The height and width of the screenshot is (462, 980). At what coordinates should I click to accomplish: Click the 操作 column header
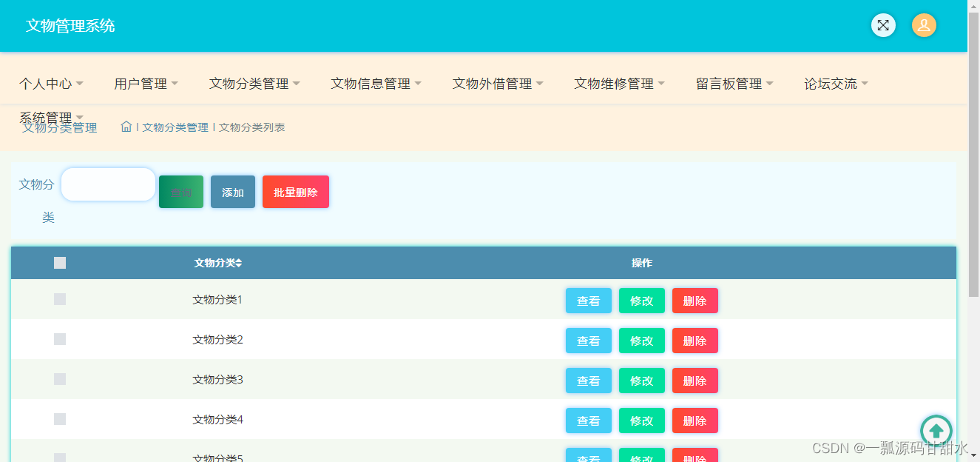[642, 263]
